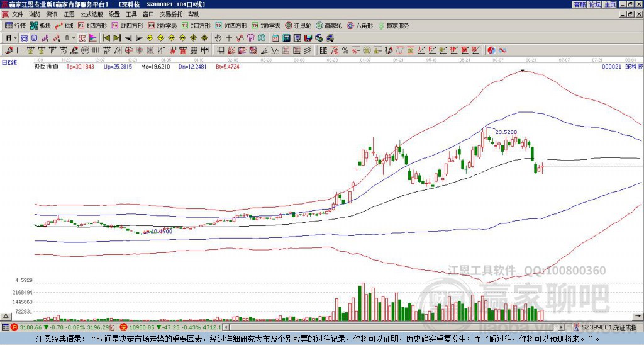Click the infinity symbol icon
Screen dimensions: 644x345
coord(503,50)
